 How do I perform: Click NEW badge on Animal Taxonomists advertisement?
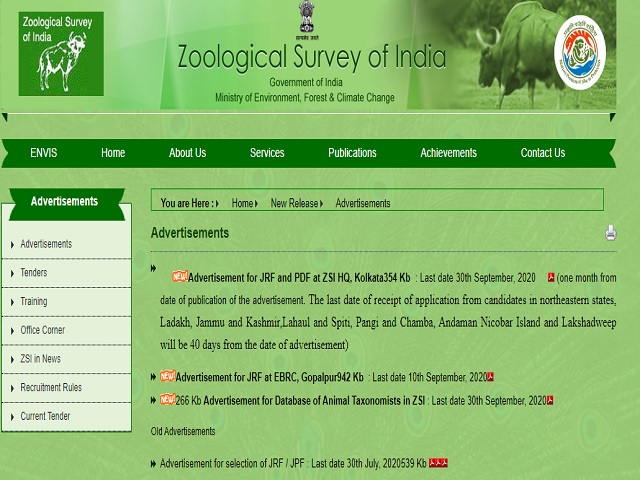click(167, 399)
